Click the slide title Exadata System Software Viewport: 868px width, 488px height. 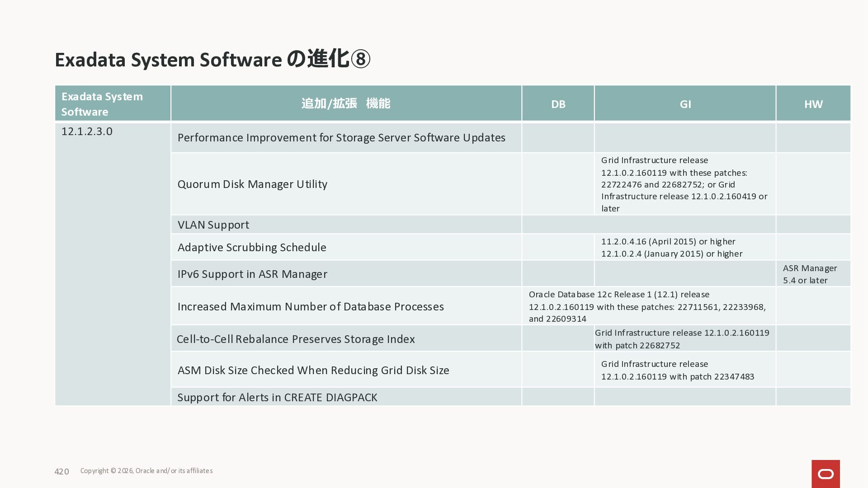pos(212,60)
